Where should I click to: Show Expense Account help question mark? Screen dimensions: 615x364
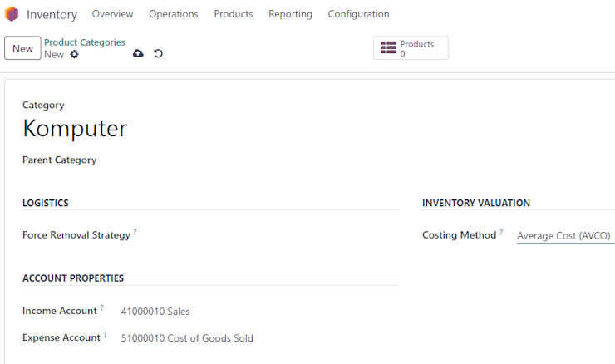105,334
